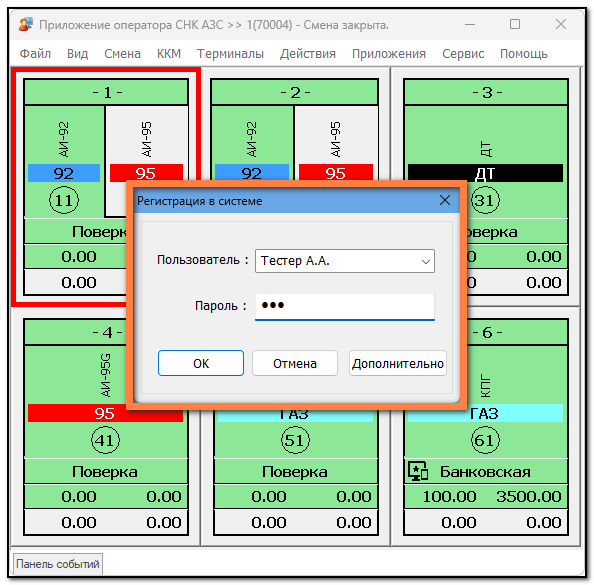
Task: Select pump header - 3 -
Action: click(486, 92)
